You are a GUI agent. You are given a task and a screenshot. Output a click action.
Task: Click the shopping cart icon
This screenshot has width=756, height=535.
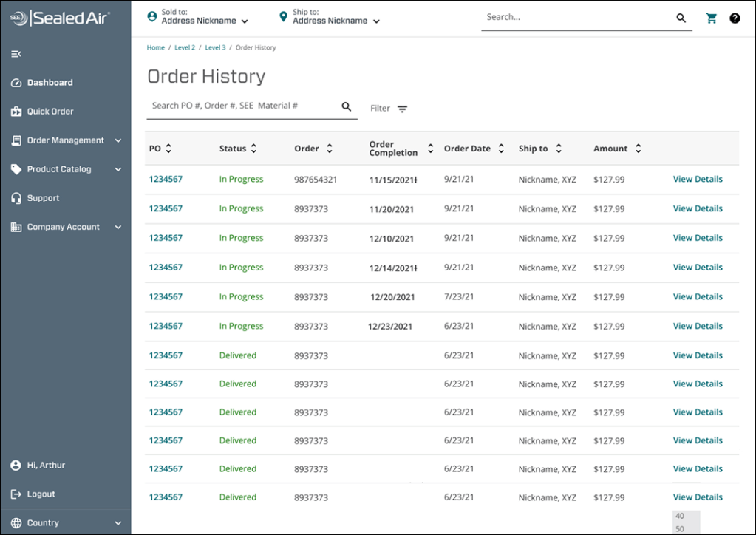point(712,18)
